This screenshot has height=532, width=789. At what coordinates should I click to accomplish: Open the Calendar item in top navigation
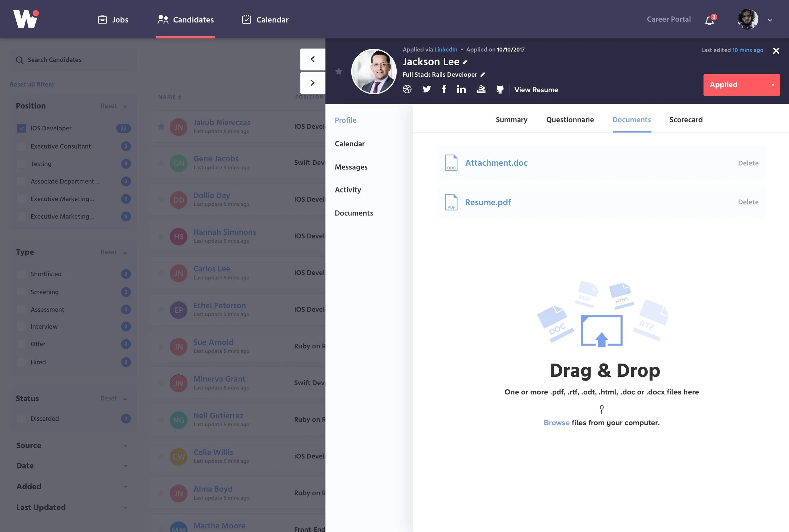(x=265, y=20)
